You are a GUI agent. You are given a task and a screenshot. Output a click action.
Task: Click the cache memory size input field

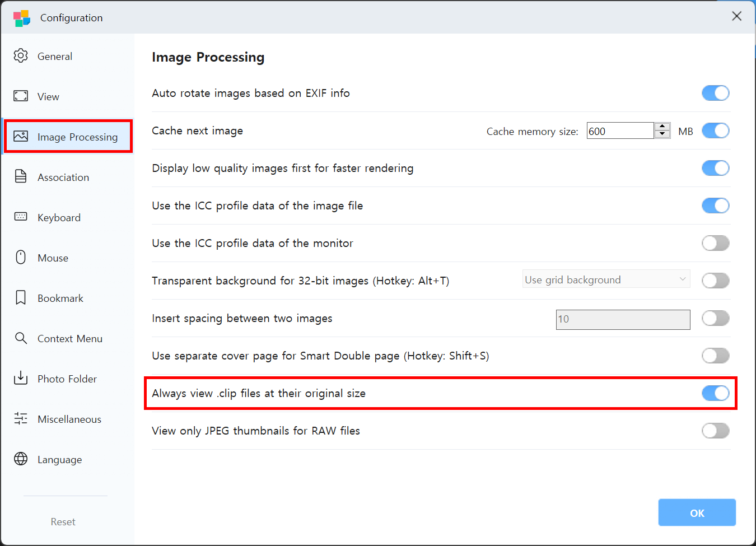click(619, 131)
